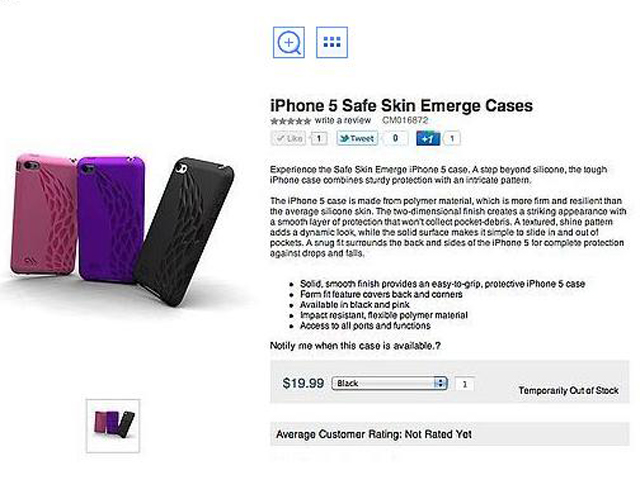Click the color dropdown arrow stepper

440,383
